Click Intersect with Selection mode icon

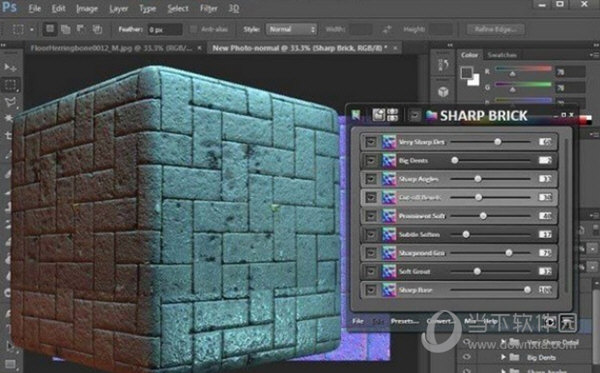point(97,29)
